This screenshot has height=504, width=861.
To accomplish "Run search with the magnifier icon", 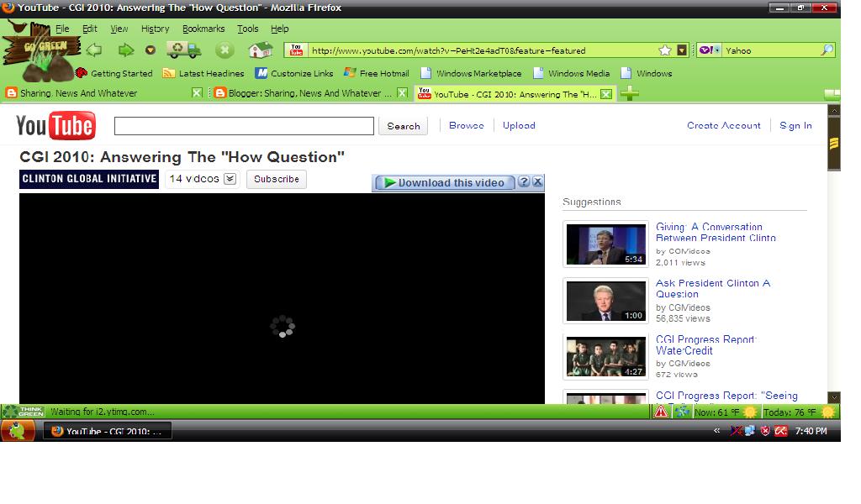I will coord(827,50).
